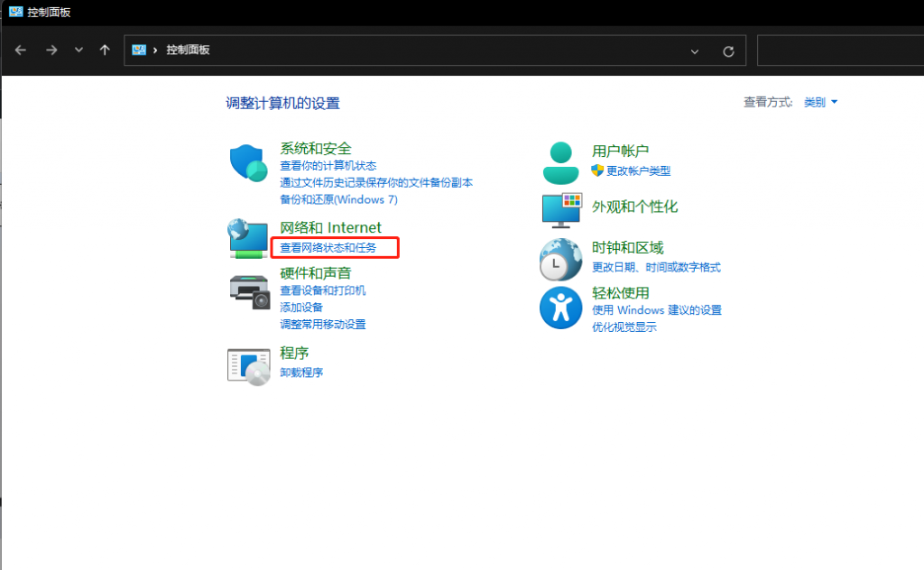
Task: Open the 系统和安全 category
Action: pos(315,149)
